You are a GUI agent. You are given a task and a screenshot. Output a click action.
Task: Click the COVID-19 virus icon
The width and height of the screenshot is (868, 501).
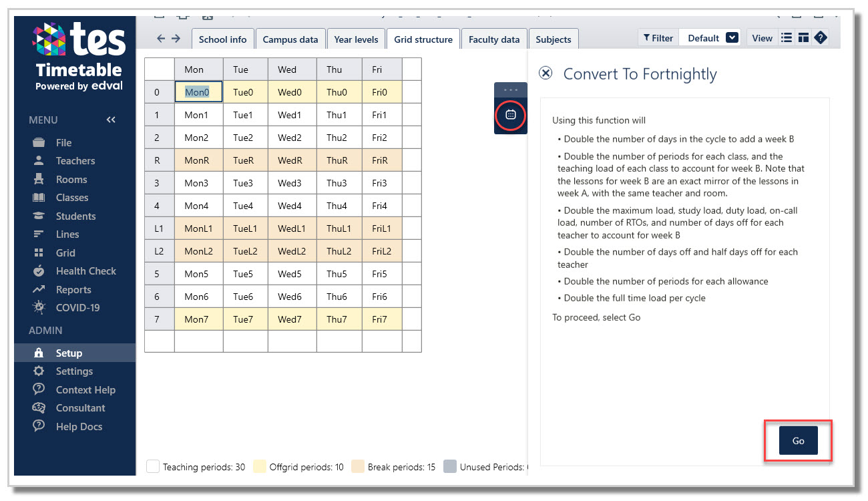pos(39,307)
